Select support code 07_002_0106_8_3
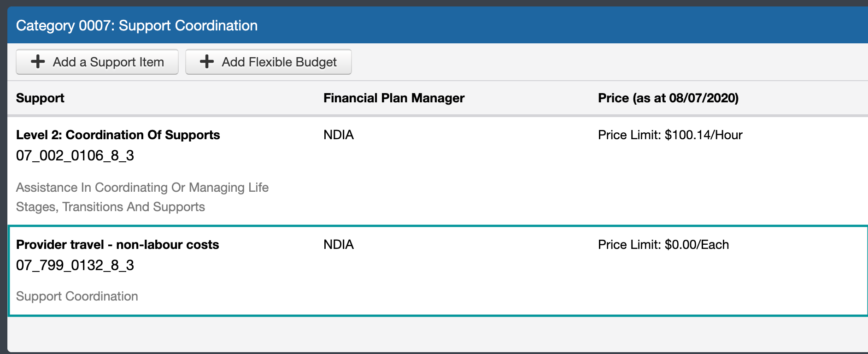Image resolution: width=868 pixels, height=354 pixels. pos(75,156)
